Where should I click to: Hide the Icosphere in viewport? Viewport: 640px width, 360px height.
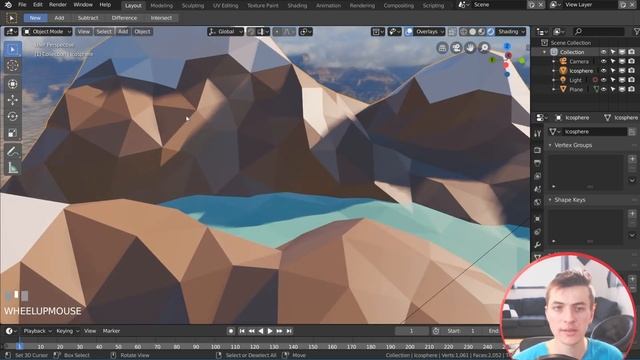603,71
